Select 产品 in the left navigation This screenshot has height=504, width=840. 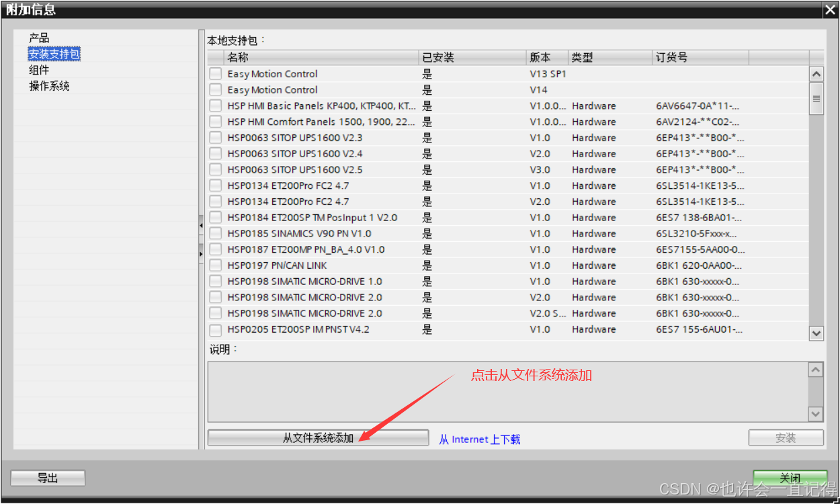(39, 38)
